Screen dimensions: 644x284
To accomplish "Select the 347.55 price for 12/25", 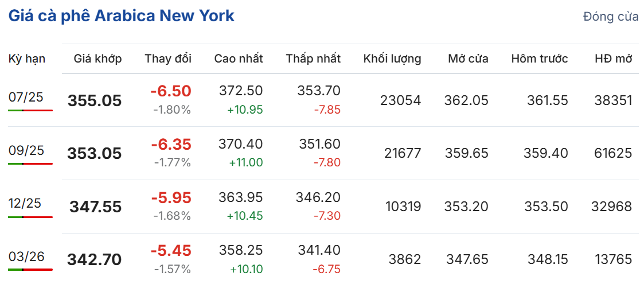I will (96, 207).
